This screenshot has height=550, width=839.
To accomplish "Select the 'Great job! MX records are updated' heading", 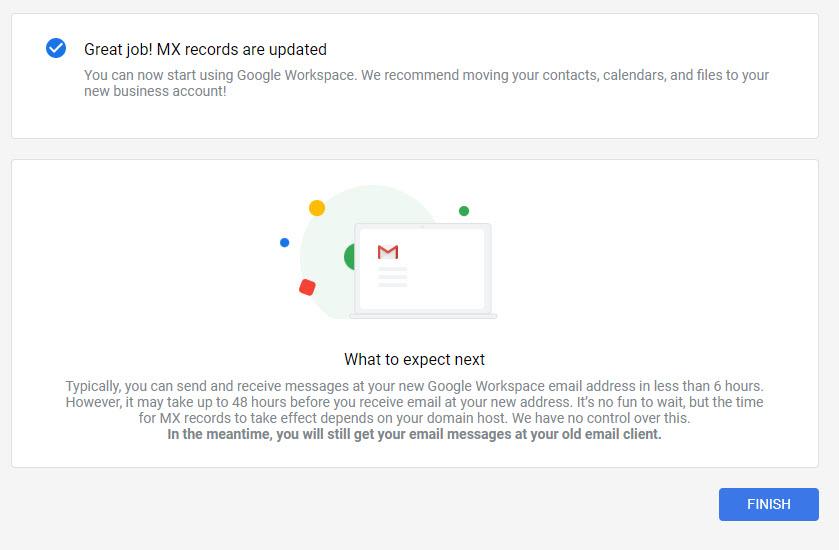I will 205,49.
